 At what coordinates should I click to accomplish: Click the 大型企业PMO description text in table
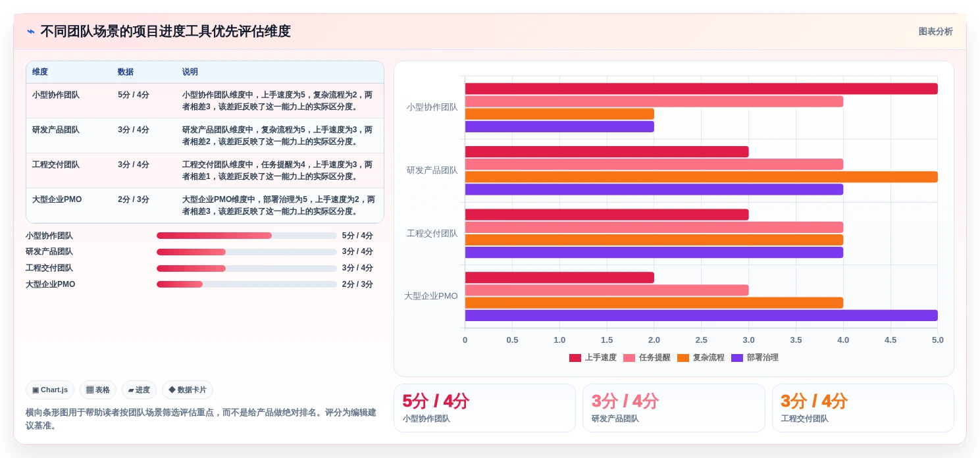point(279,205)
